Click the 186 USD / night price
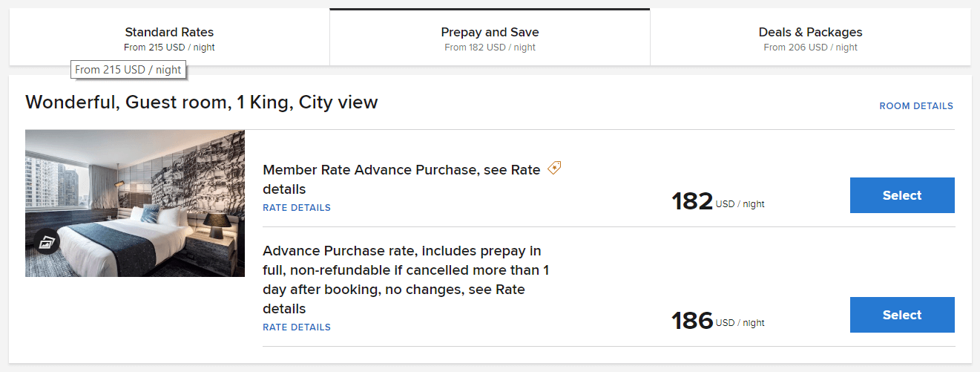The width and height of the screenshot is (980, 372). click(717, 321)
